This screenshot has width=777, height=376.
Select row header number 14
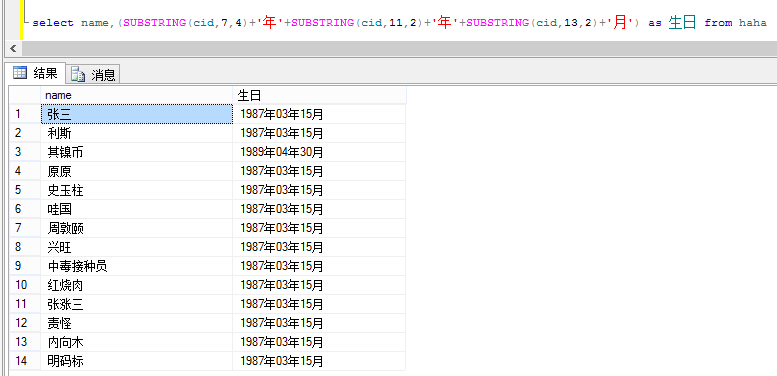pos(25,361)
